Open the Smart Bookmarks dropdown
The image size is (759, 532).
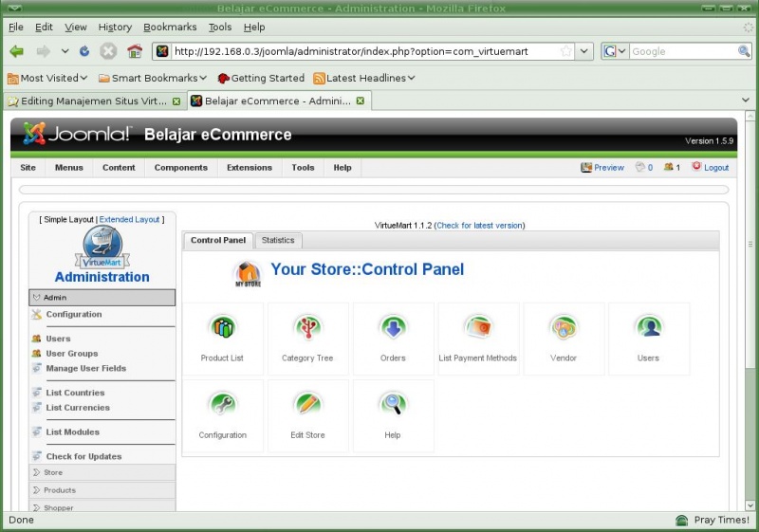point(153,78)
